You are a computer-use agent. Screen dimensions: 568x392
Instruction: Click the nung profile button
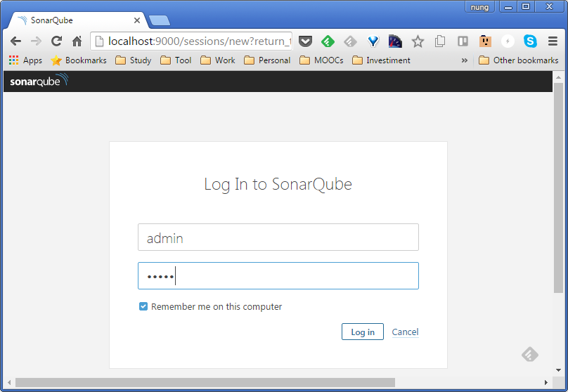coord(479,7)
